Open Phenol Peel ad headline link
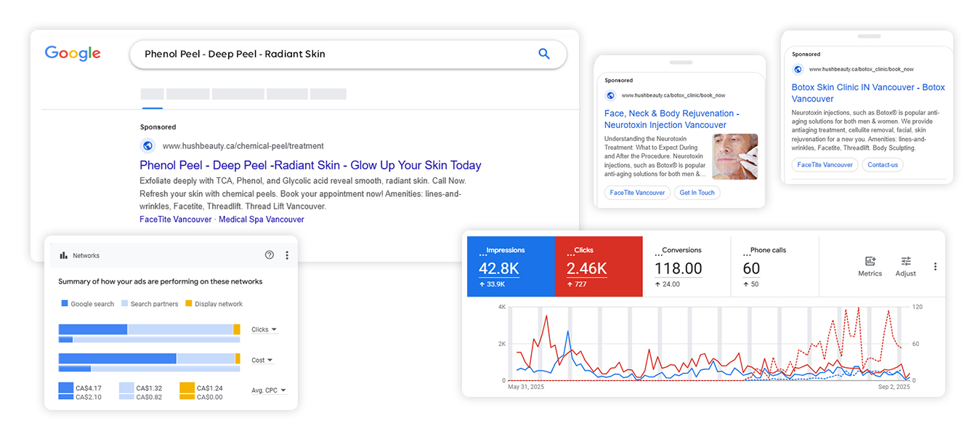 coord(310,165)
